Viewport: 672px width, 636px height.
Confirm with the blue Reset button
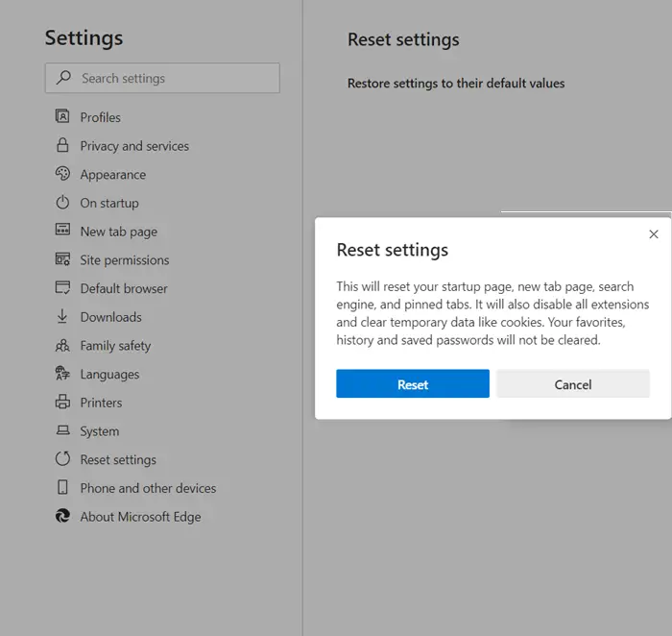coord(413,384)
